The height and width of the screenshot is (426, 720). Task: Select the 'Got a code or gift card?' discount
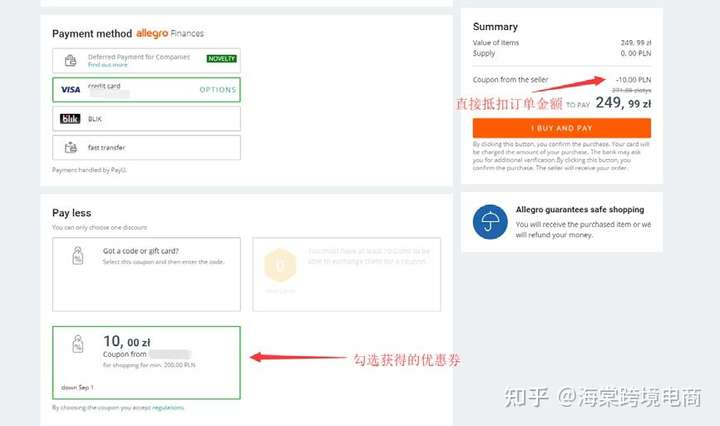146,275
